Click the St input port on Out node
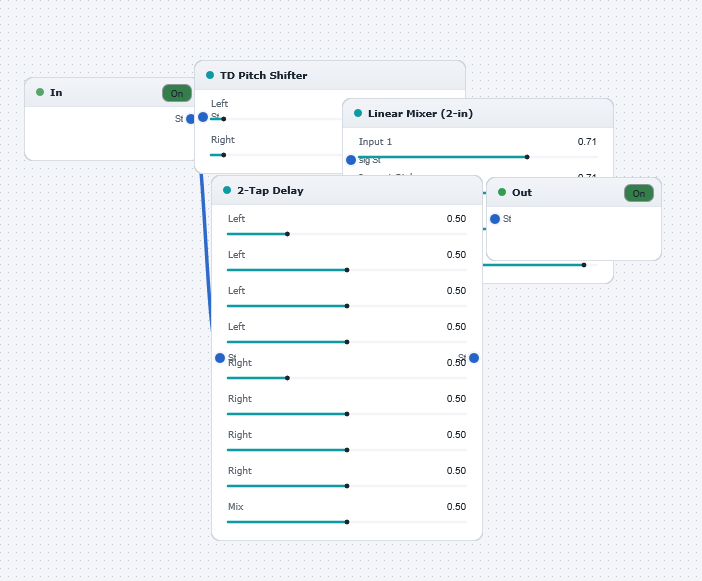This screenshot has width=702, height=581. 495,219
